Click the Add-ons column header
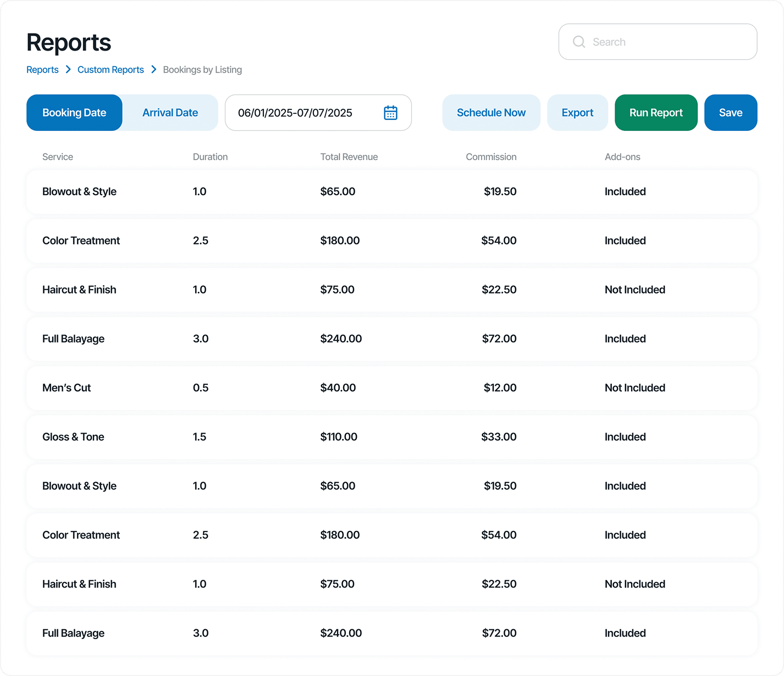This screenshot has height=676, width=784. 622,157
